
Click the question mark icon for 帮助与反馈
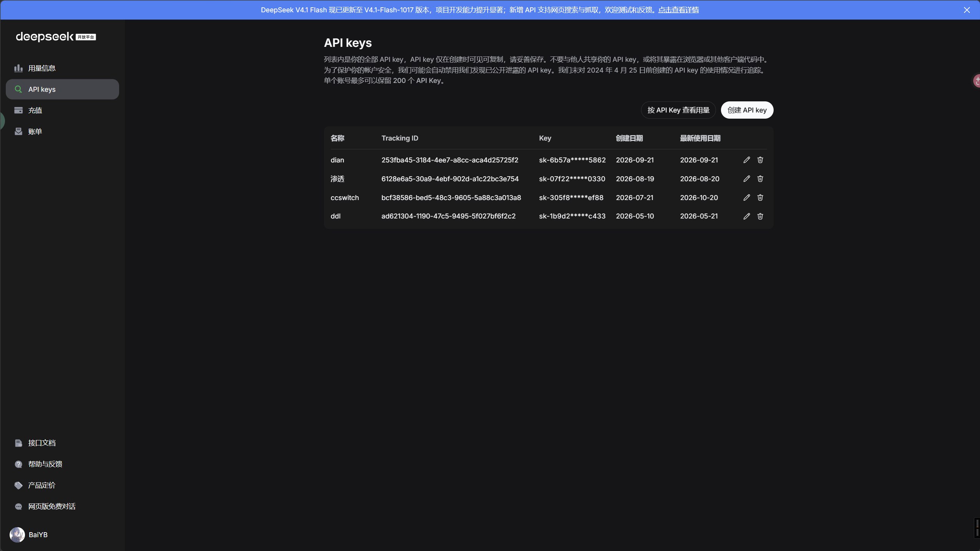point(18,464)
